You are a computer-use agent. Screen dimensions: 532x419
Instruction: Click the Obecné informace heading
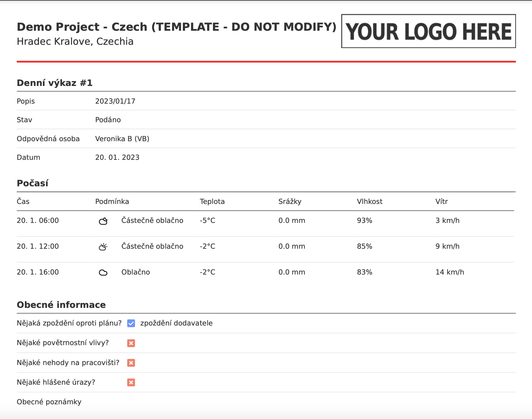[61, 305]
